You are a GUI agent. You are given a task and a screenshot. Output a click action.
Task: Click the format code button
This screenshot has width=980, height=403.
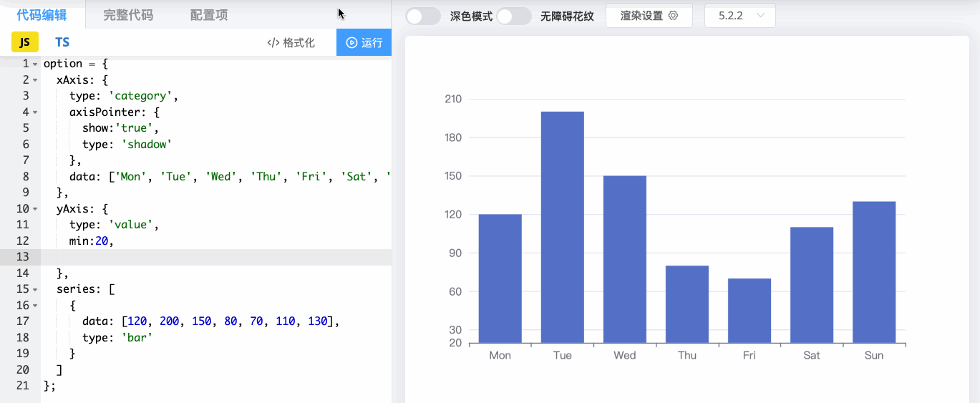tap(291, 42)
